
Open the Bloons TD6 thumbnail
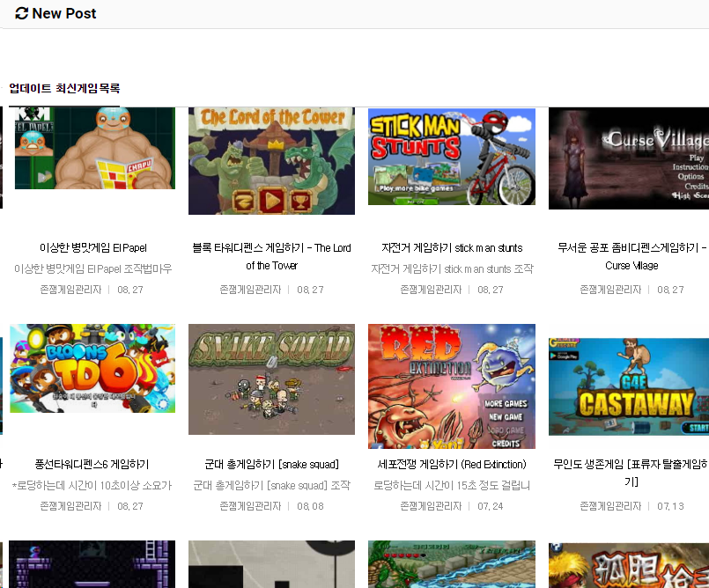92,368
